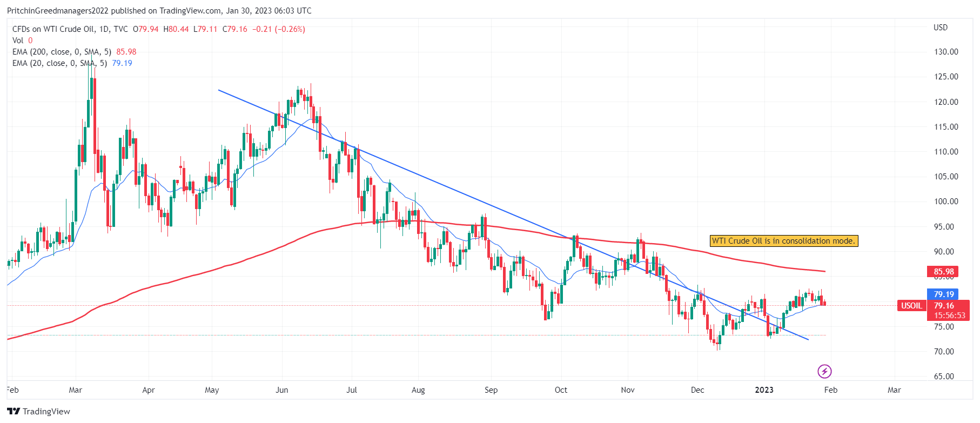
Task: Click the 15:56:53 countdown timer label
Action: pos(949,315)
